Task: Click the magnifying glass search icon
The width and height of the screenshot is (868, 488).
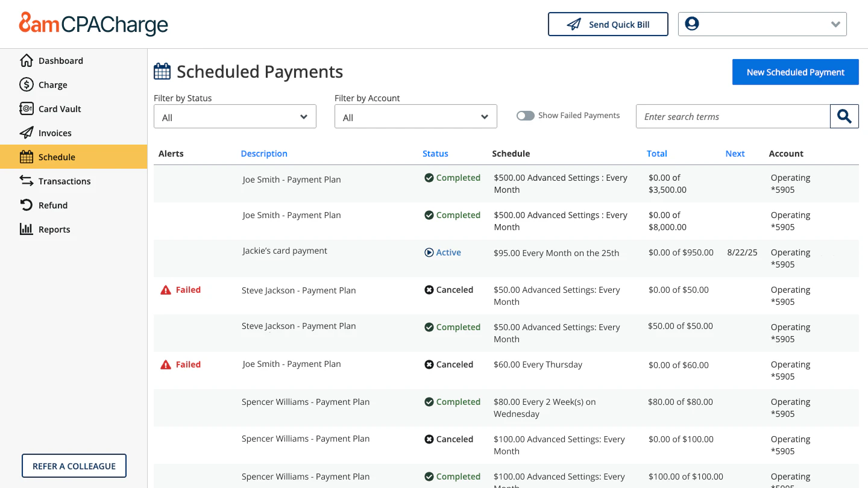Action: click(844, 116)
